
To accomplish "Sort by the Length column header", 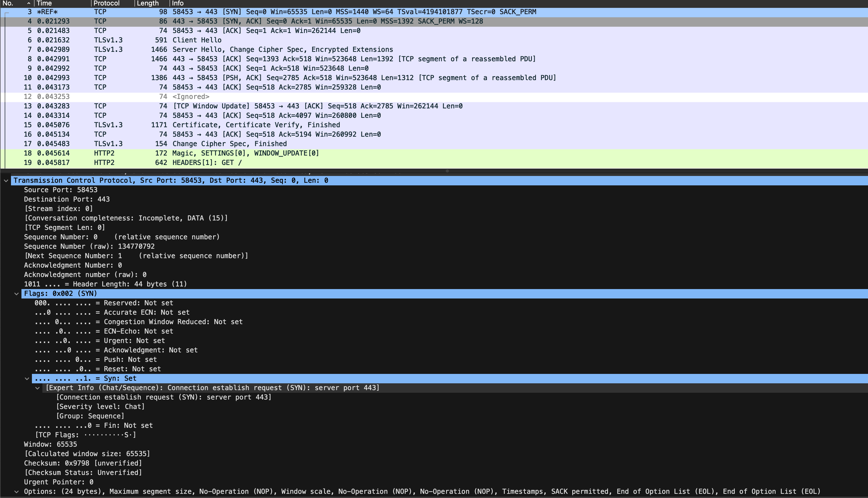I will point(152,3).
